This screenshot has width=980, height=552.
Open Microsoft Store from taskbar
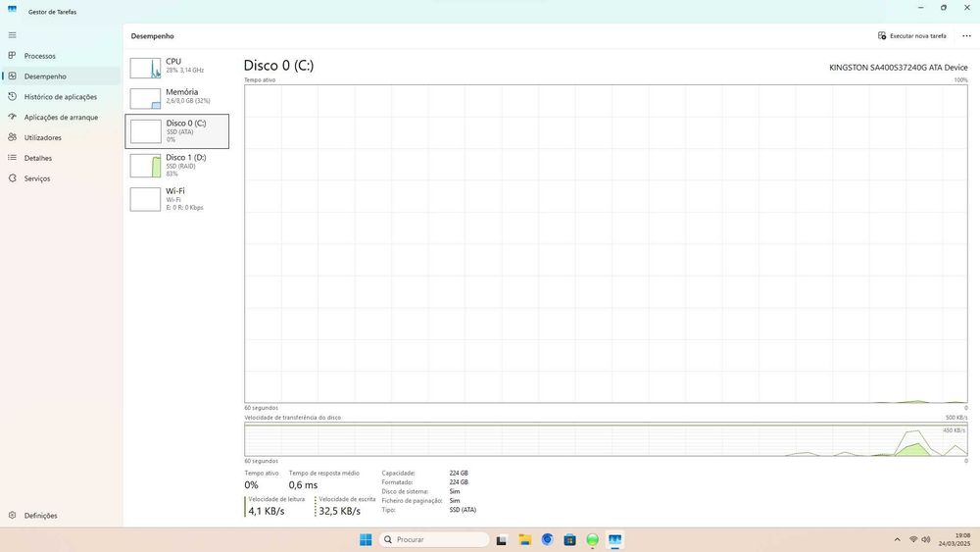(569, 540)
